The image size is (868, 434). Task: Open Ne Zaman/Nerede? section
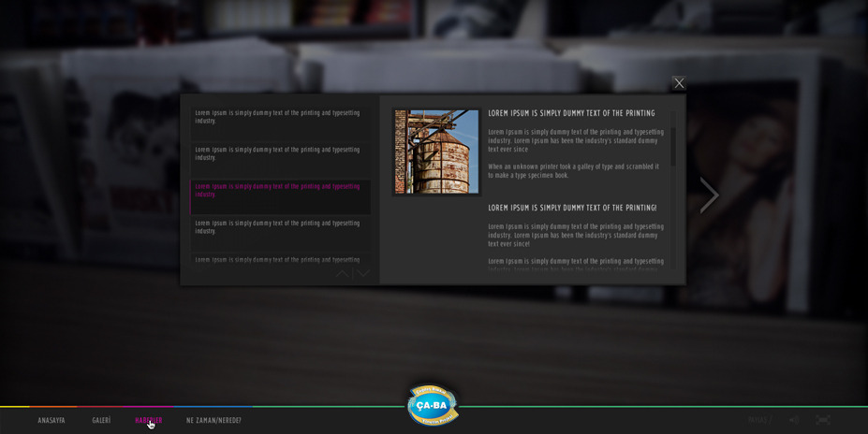pyautogui.click(x=213, y=421)
